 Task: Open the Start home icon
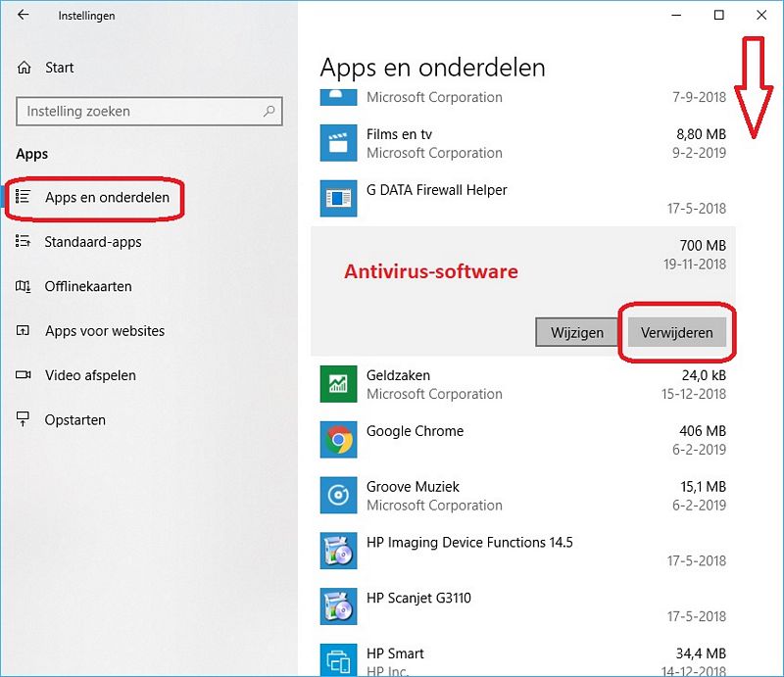point(24,68)
